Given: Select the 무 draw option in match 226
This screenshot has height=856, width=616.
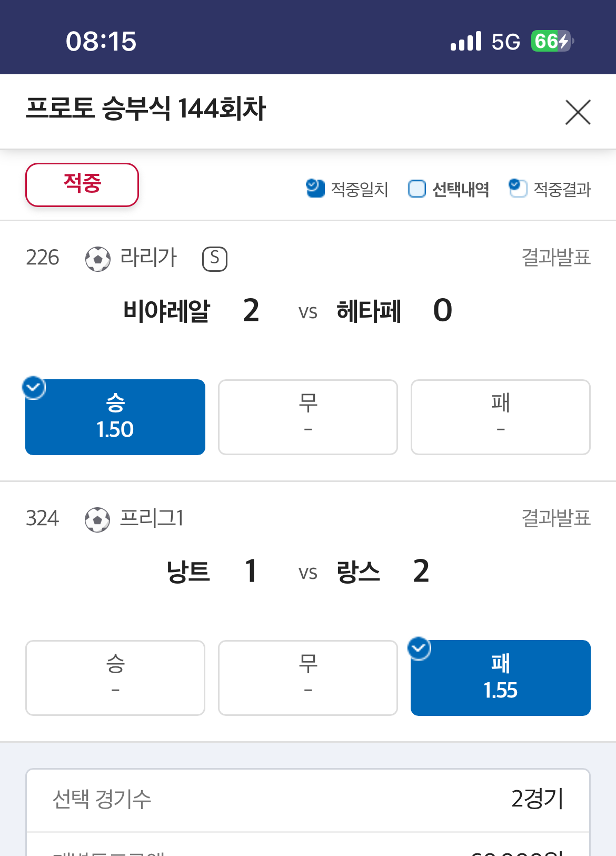Looking at the screenshot, I should 308,417.
